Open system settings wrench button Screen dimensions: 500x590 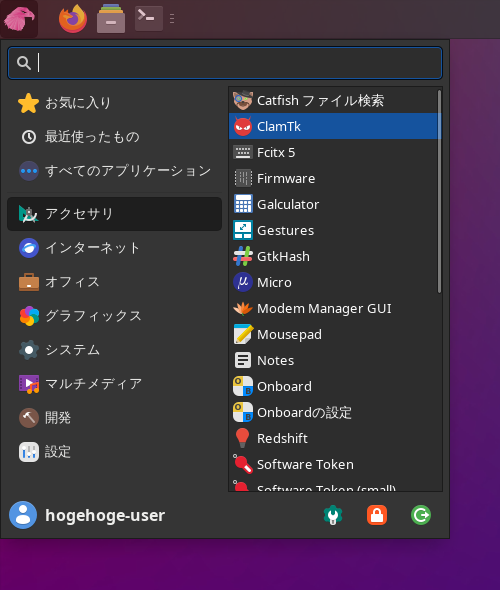(x=333, y=515)
